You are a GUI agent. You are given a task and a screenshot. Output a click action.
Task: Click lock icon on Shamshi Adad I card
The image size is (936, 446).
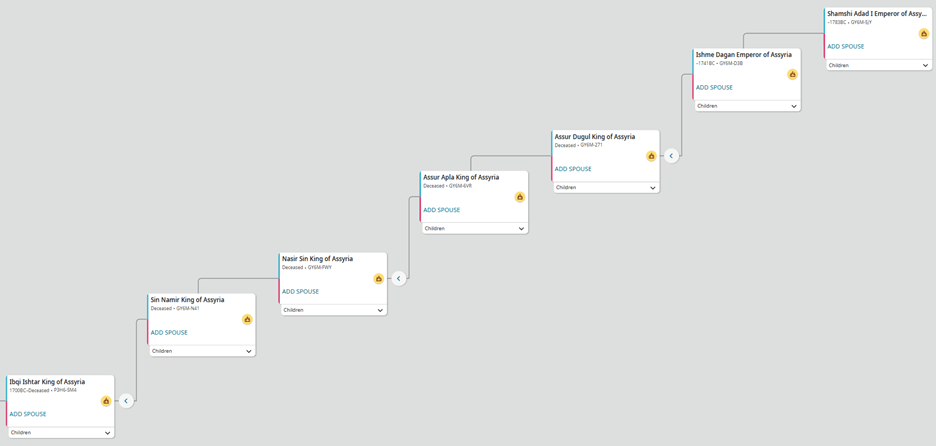(924, 34)
